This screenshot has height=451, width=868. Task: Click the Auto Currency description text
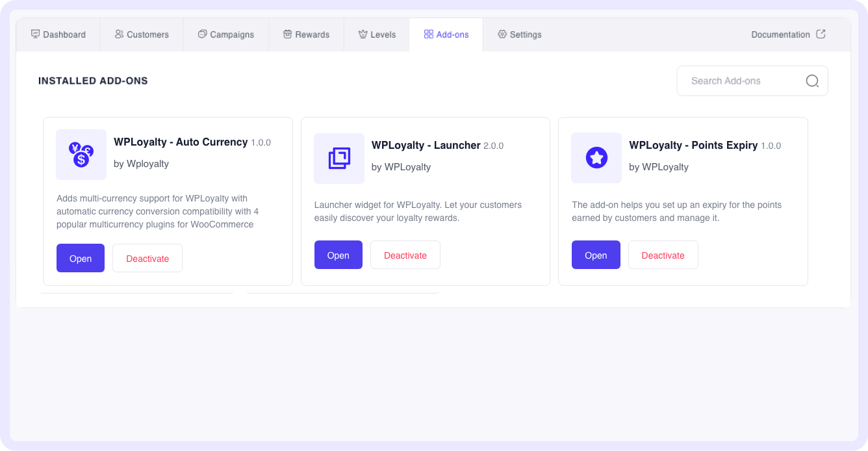(158, 211)
